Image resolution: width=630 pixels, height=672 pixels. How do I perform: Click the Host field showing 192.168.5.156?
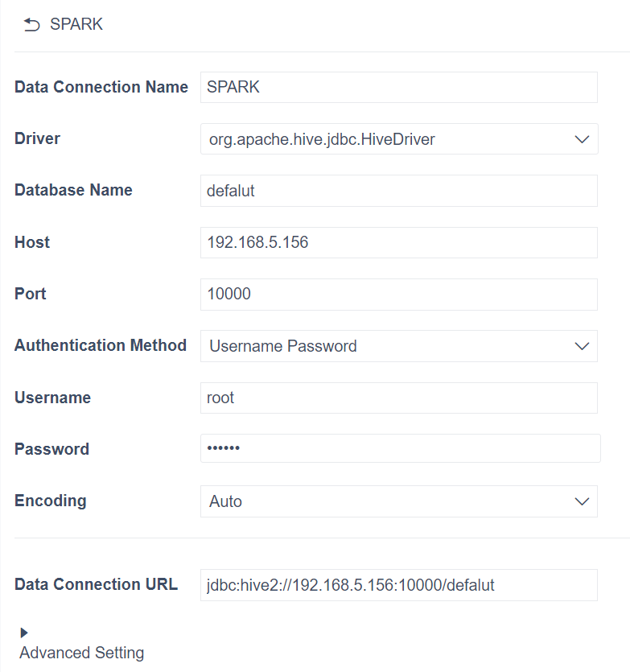398,242
